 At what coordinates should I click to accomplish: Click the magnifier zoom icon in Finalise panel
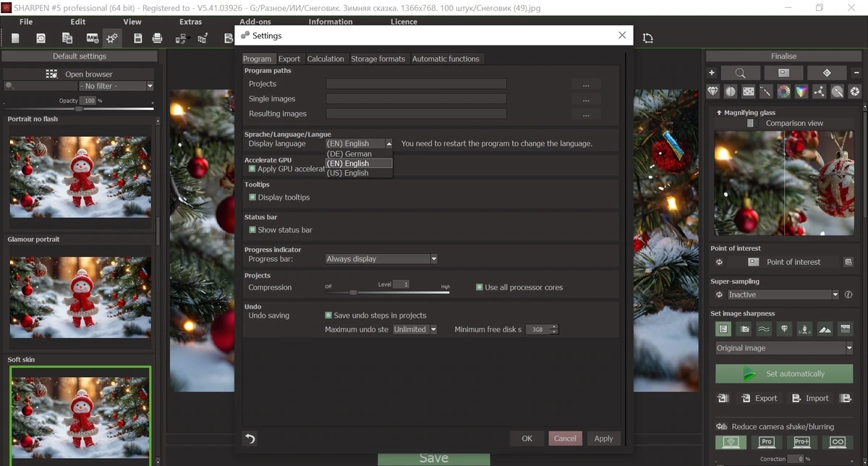pyautogui.click(x=741, y=73)
